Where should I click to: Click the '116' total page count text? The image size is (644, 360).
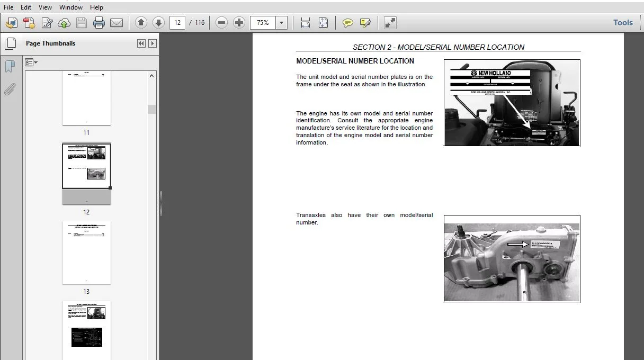pyautogui.click(x=200, y=23)
